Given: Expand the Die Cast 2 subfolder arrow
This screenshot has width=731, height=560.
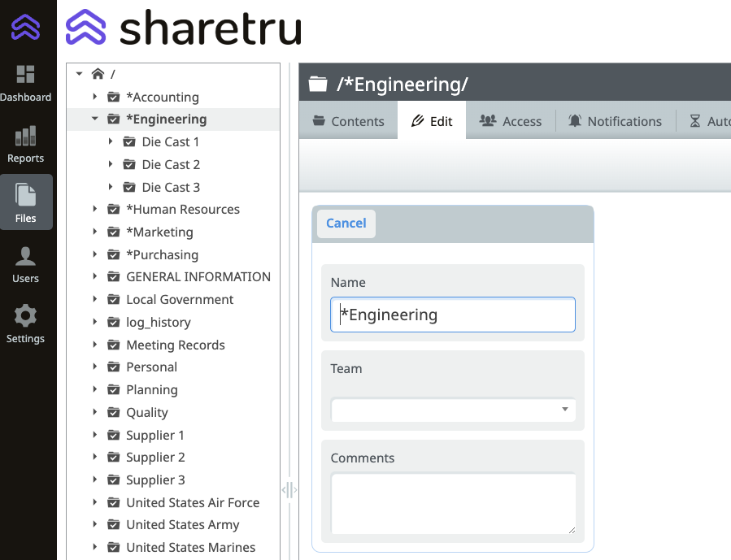Looking at the screenshot, I should click(x=111, y=164).
